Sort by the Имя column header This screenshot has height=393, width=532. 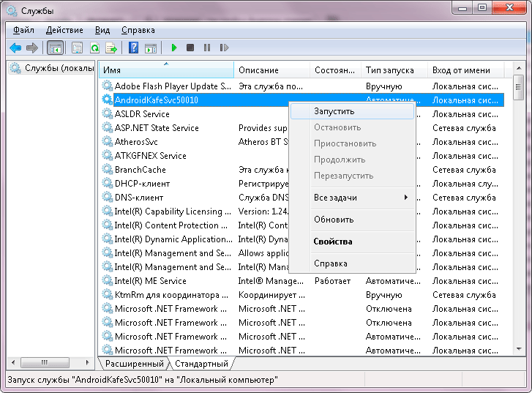[166, 70]
